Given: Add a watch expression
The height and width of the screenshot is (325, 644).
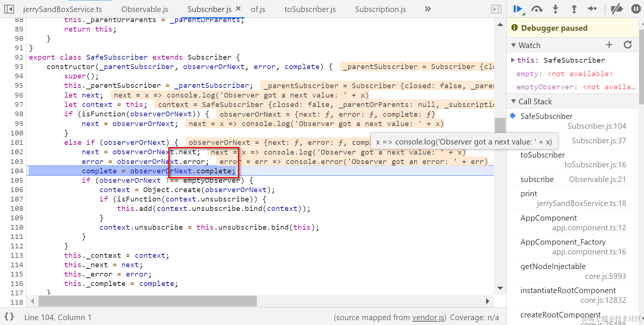Looking at the screenshot, I should 609,45.
